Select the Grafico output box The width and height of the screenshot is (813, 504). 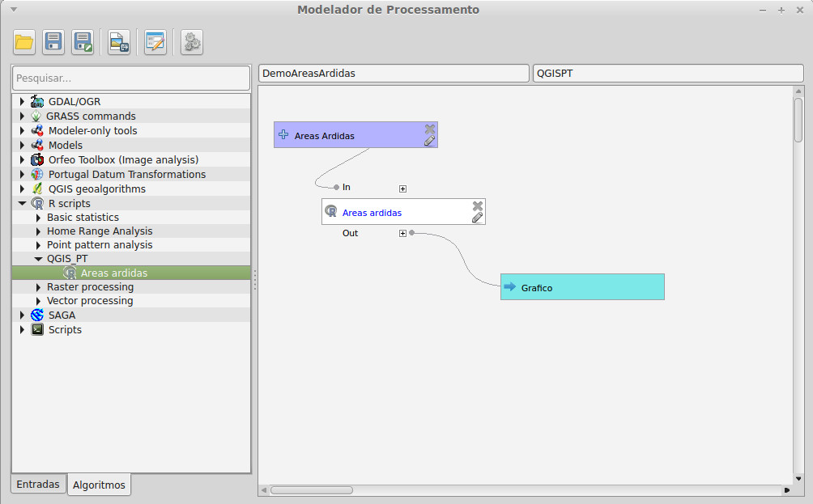coord(582,286)
